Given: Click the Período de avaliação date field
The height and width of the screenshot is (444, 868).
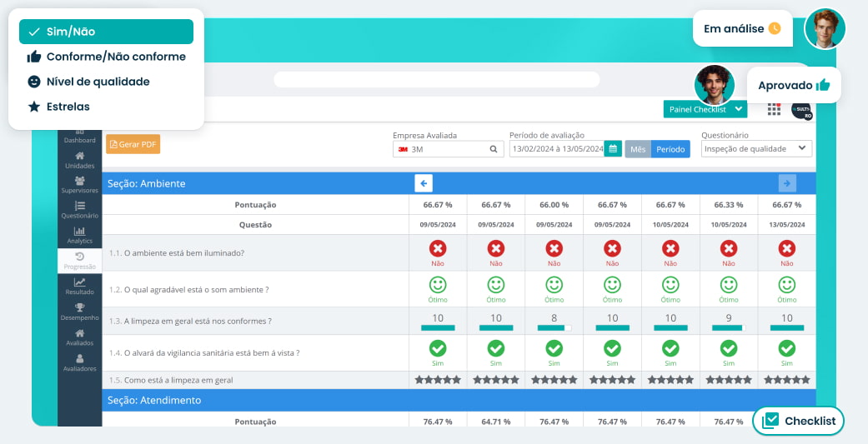Looking at the screenshot, I should pyautogui.click(x=557, y=149).
